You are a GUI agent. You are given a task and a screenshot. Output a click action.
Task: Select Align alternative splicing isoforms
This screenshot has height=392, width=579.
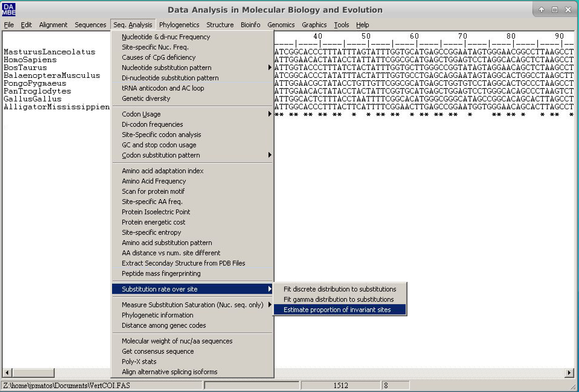click(192, 372)
